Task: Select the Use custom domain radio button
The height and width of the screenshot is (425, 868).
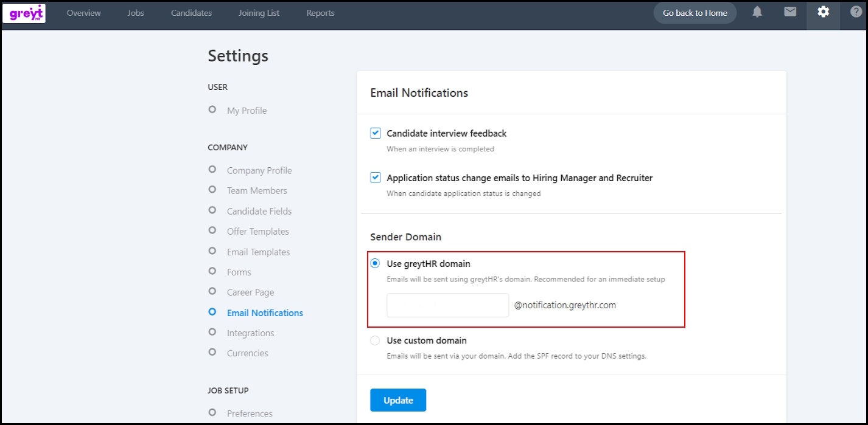Action: tap(375, 340)
